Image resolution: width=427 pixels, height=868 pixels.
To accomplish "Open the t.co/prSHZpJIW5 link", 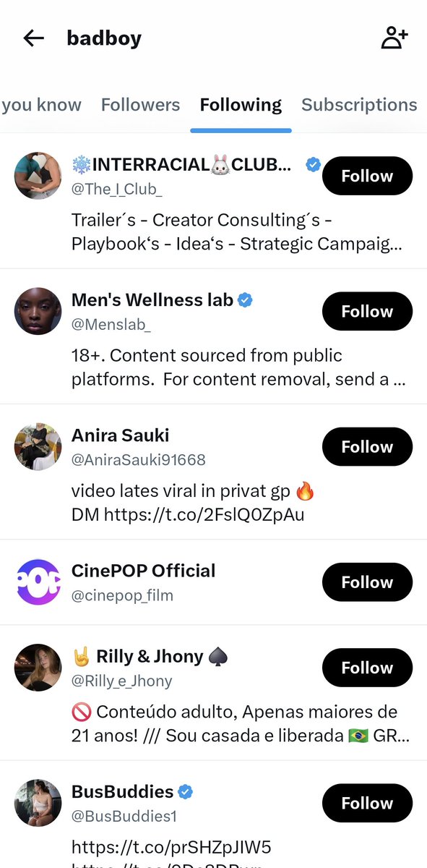I will pos(171,846).
